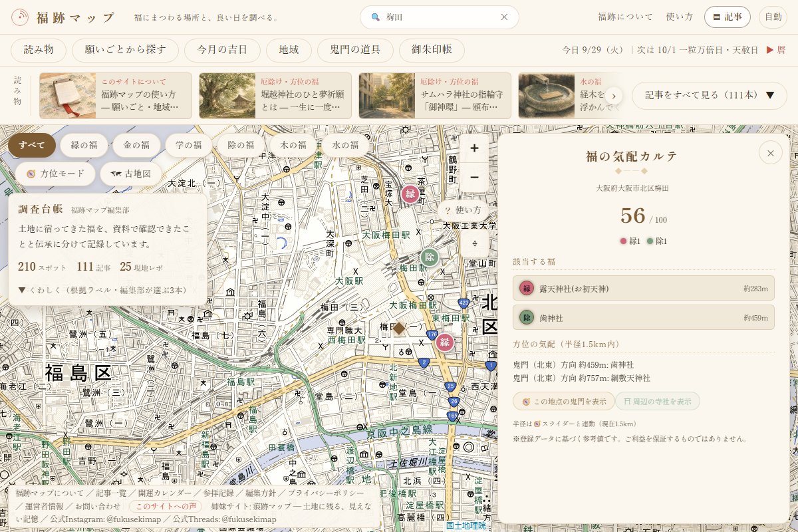This screenshot has width=798, height=532.
Task: Click the search magnifier icon
Action: (x=375, y=17)
